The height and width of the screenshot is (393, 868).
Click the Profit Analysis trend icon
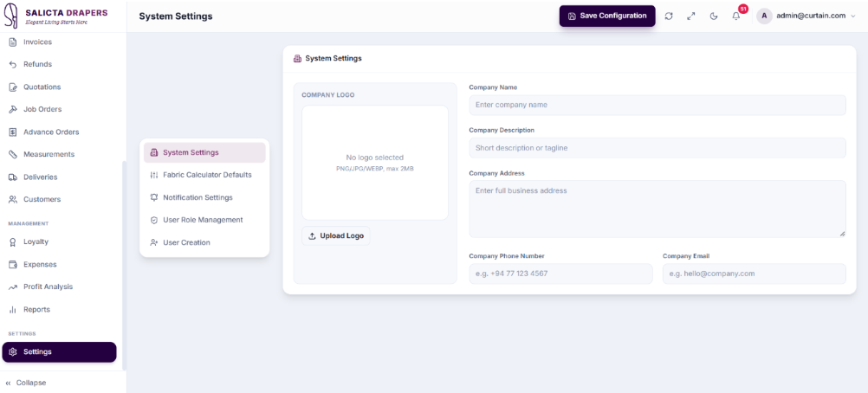point(13,287)
